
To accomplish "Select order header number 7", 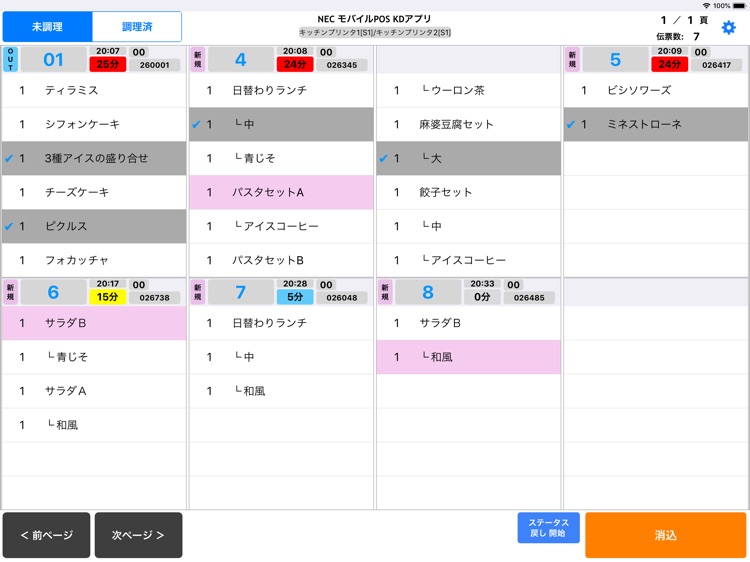I will coord(241,292).
